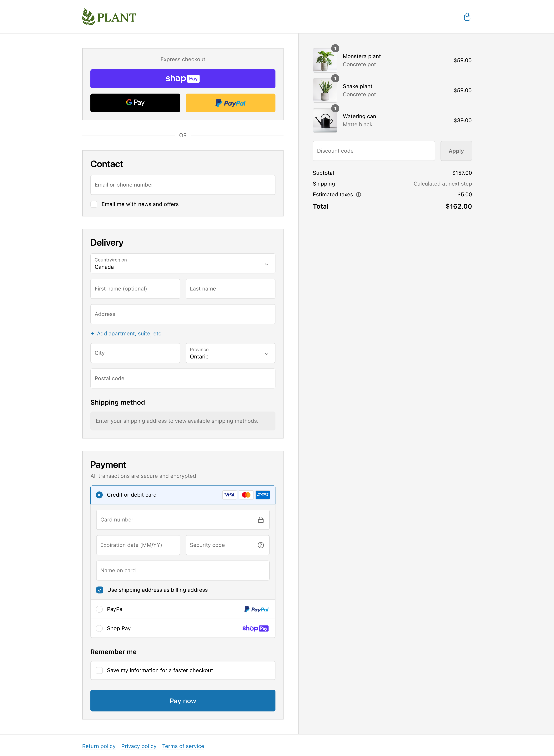Pay with the Google Pay express button

(135, 103)
